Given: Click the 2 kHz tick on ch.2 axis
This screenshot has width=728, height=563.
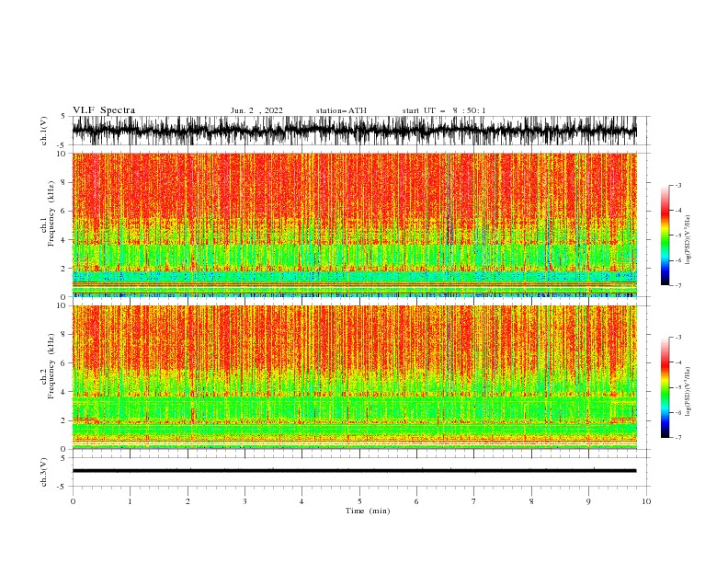Looking at the screenshot, I should [63, 420].
